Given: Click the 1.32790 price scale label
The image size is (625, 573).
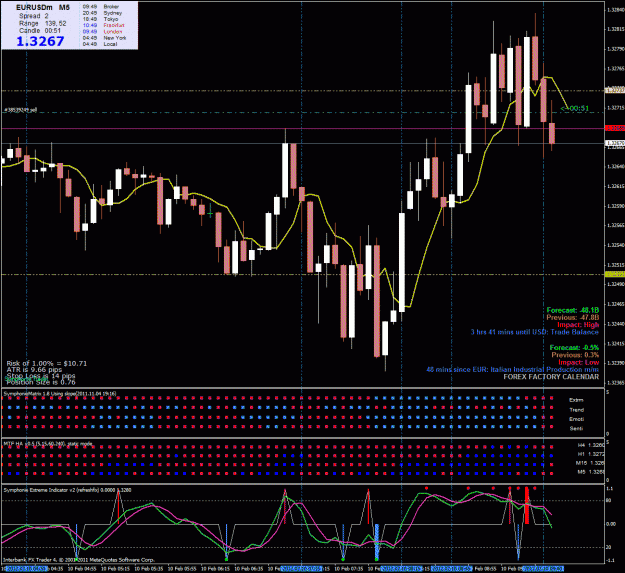Looking at the screenshot, I should [x=615, y=49].
